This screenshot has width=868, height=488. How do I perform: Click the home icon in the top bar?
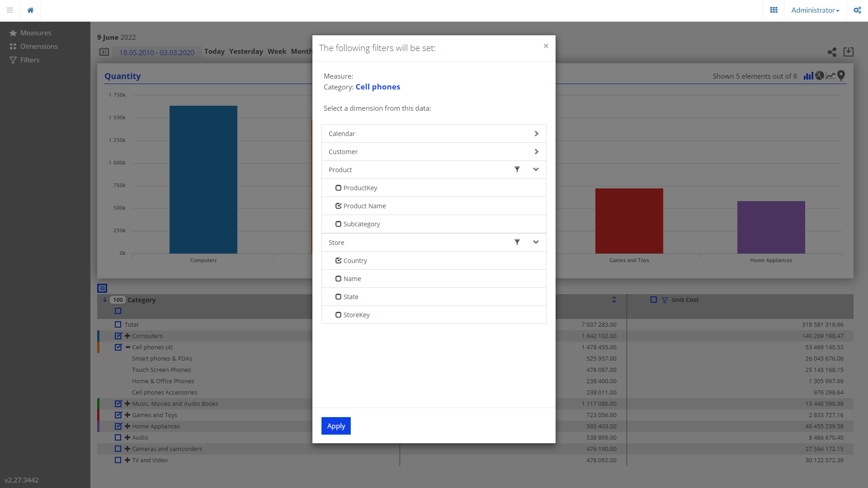[x=30, y=10]
